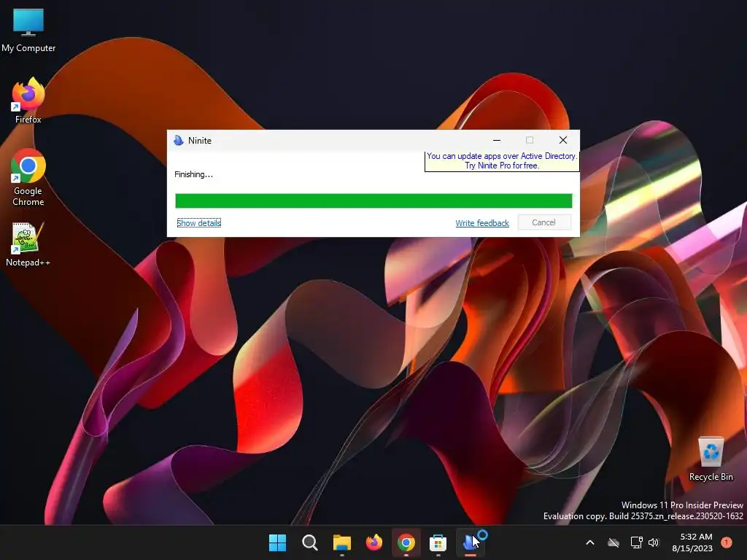Expand hidden system tray icons
747x560 pixels.
(x=589, y=542)
